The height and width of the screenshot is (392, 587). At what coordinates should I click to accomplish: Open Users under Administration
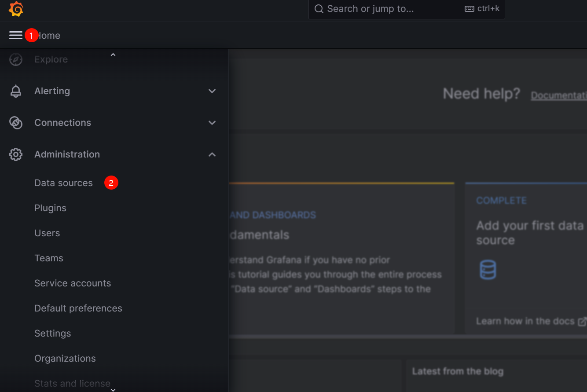pyautogui.click(x=47, y=233)
